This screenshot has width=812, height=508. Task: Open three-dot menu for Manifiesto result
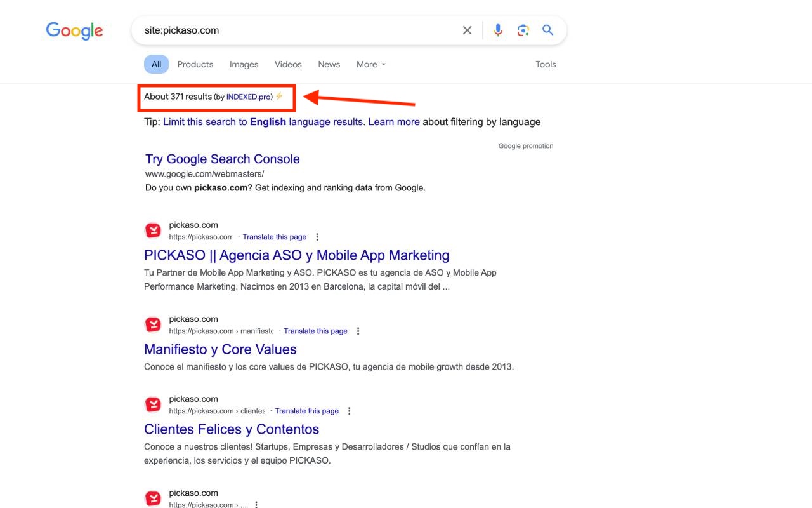358,331
